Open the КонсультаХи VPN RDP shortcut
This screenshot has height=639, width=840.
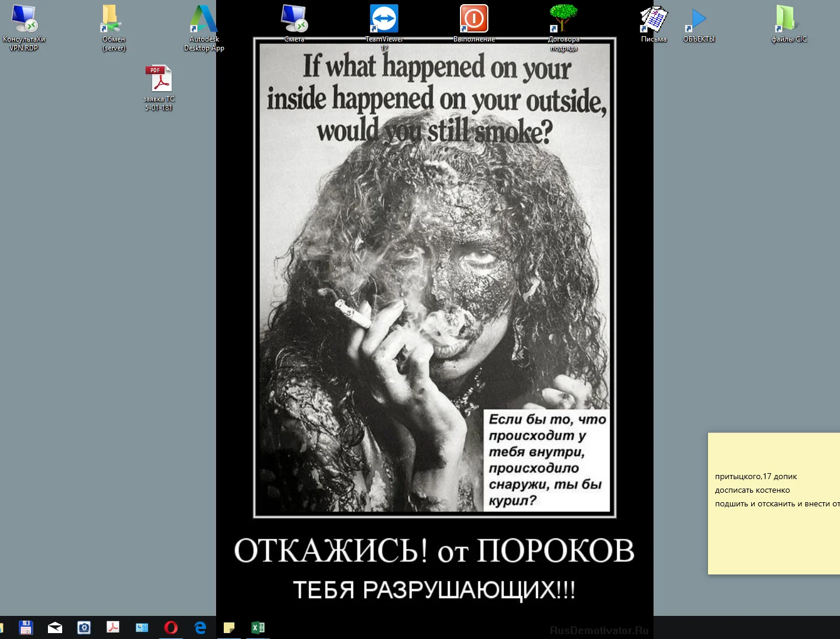pos(24,20)
